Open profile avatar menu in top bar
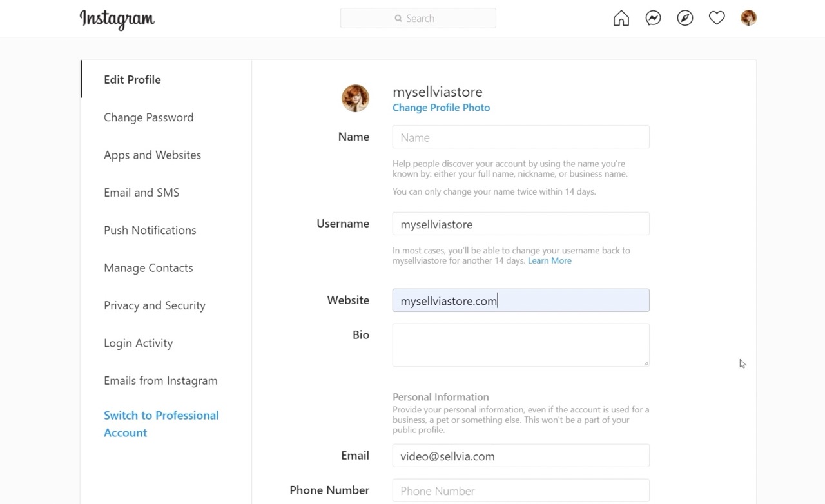Viewport: 825px width, 504px height. [x=748, y=18]
